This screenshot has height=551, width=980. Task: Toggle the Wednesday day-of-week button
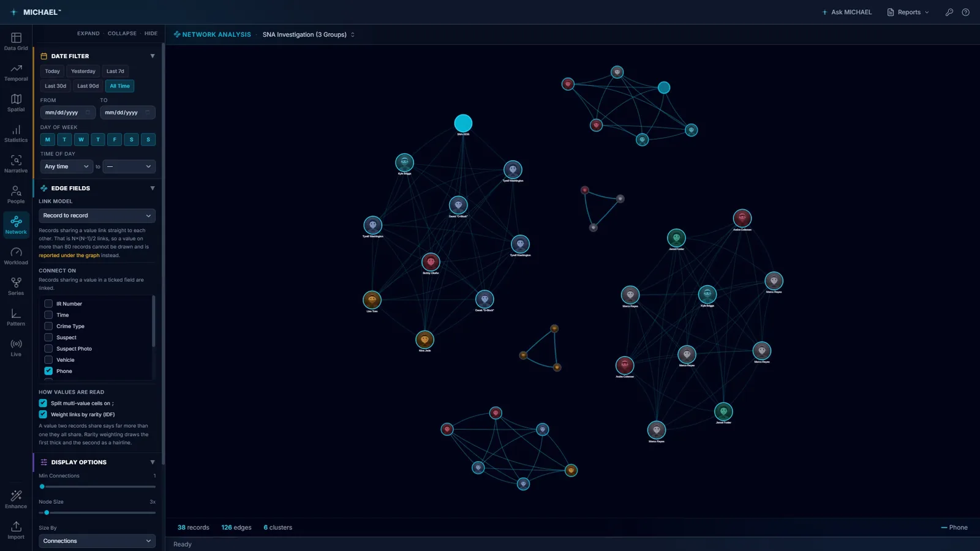pos(81,140)
